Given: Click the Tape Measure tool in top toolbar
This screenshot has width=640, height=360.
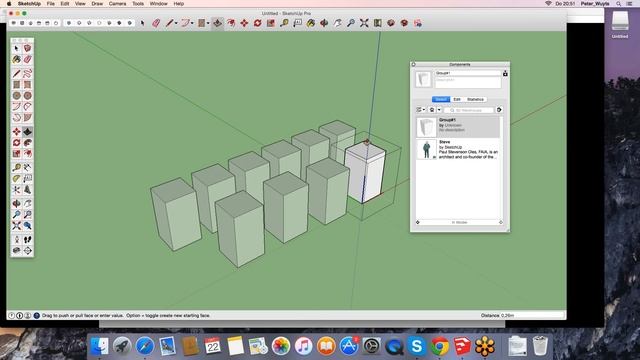Looking at the screenshot, I should tap(284, 23).
